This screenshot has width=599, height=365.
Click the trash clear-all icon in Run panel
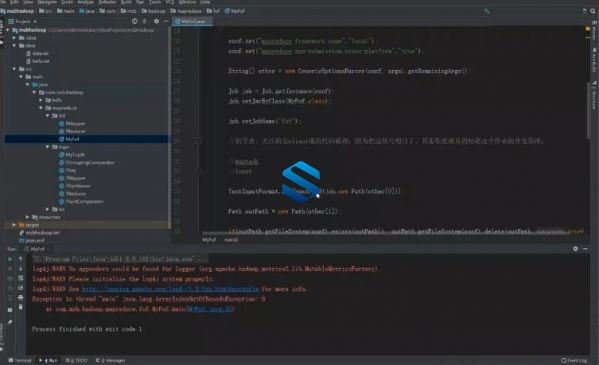coord(21,307)
